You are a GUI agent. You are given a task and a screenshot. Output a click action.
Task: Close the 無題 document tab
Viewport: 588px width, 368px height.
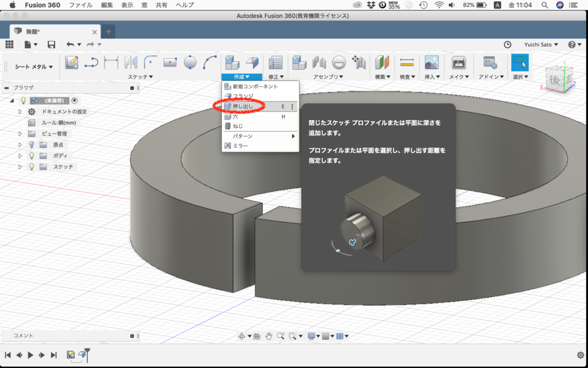coord(95,32)
